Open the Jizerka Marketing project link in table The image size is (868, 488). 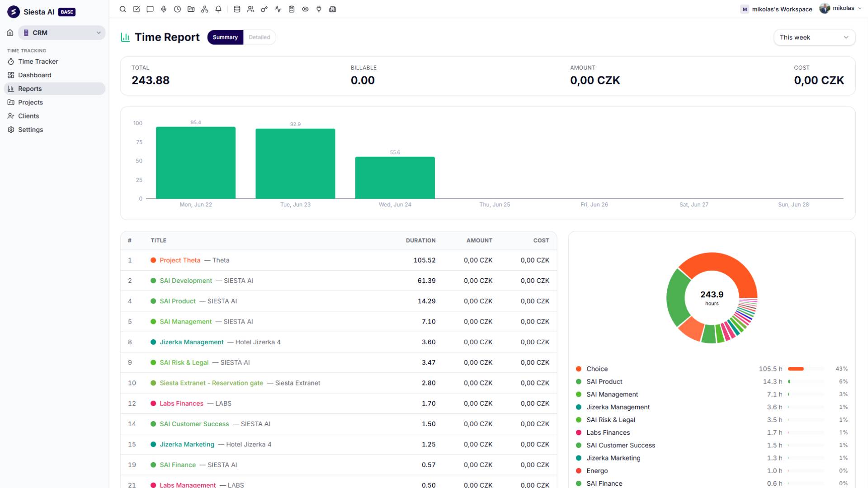[187, 444]
